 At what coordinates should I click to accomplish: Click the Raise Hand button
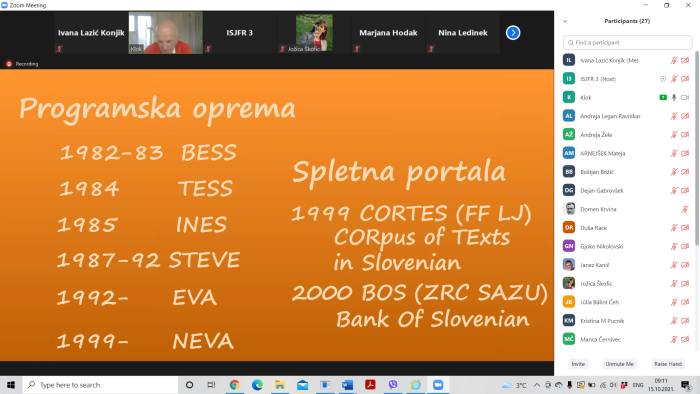[668, 364]
